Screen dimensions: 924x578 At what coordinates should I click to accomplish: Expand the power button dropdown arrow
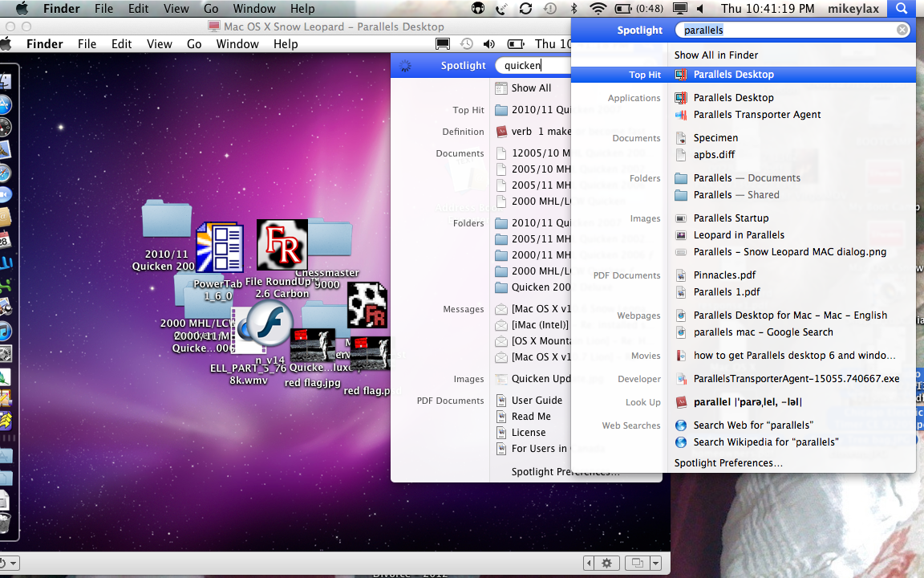pos(13,563)
